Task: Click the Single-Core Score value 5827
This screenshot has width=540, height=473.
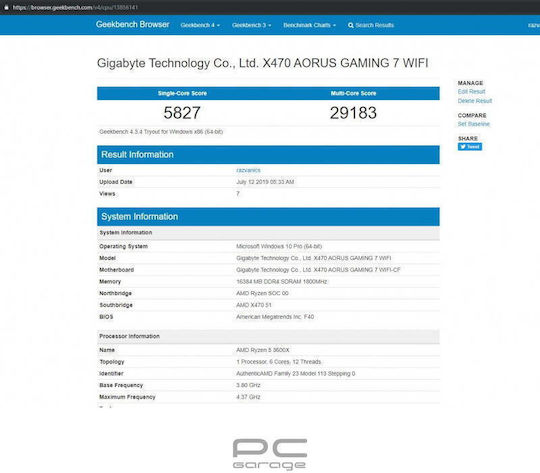Action: pyautogui.click(x=182, y=113)
